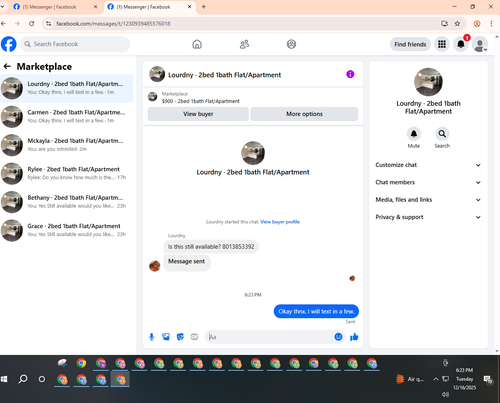Open Carmen conversation in chat list
Image resolution: width=500 pixels, height=403 pixels.
point(67,116)
